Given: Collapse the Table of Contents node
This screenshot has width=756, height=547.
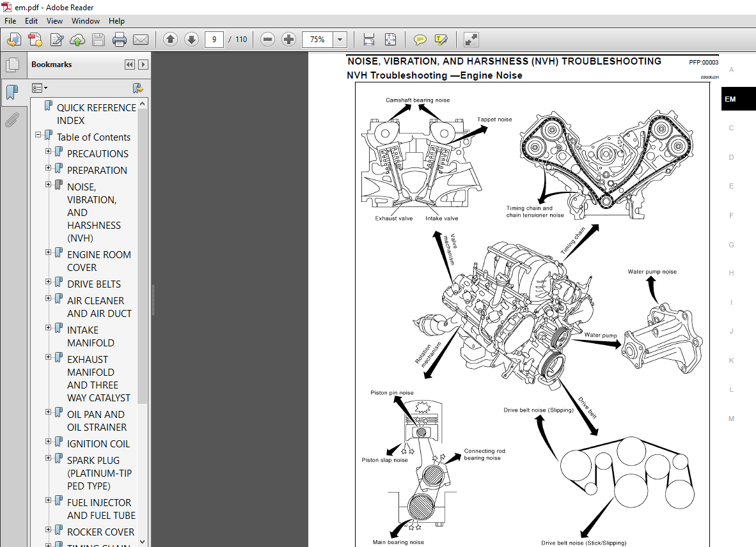Looking at the screenshot, I should [38, 135].
